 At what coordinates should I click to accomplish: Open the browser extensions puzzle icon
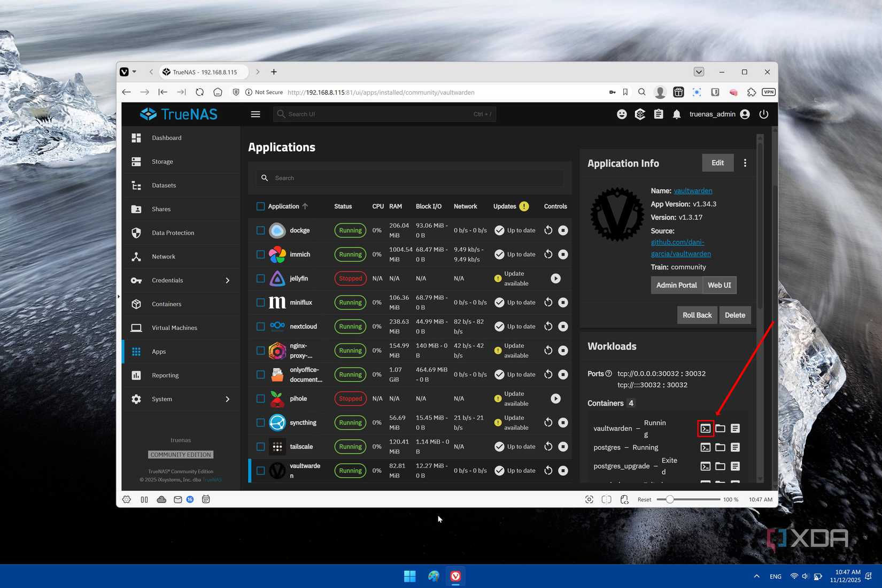pos(752,92)
